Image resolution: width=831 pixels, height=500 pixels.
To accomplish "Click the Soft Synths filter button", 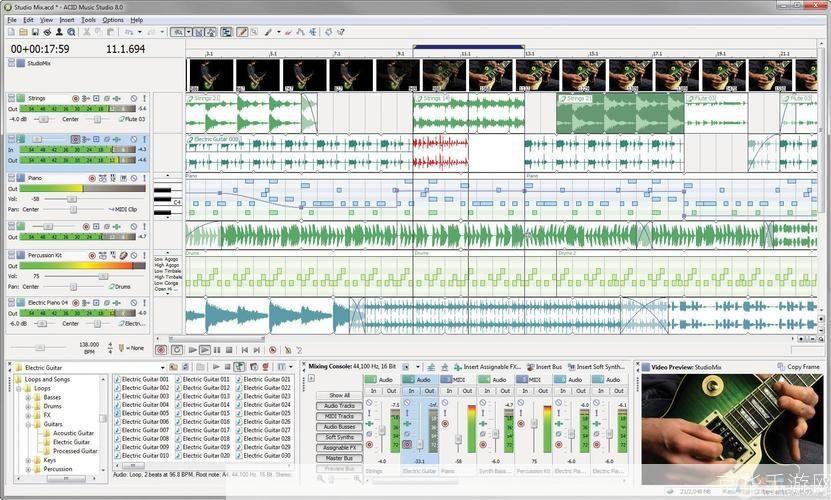I will 339,437.
